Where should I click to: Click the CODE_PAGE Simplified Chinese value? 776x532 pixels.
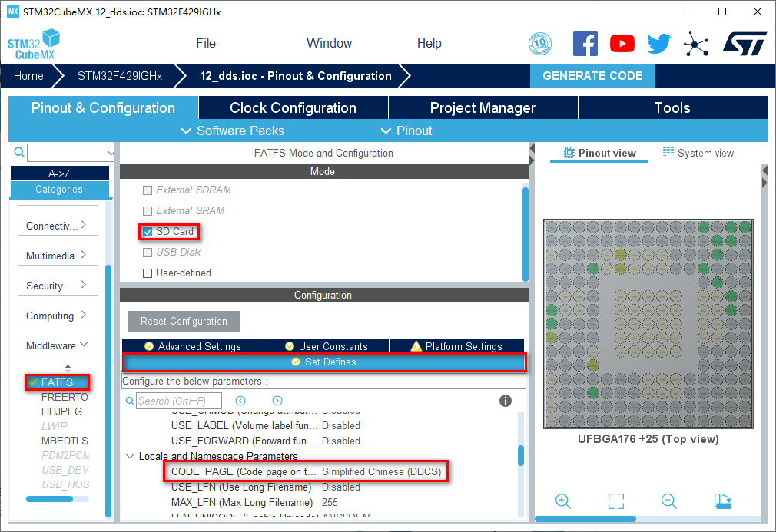click(x=382, y=471)
